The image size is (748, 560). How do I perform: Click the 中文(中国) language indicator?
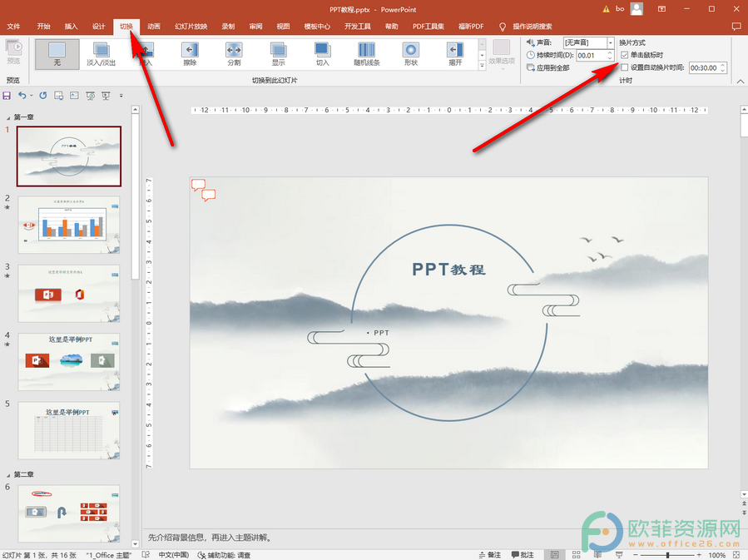pos(174,555)
